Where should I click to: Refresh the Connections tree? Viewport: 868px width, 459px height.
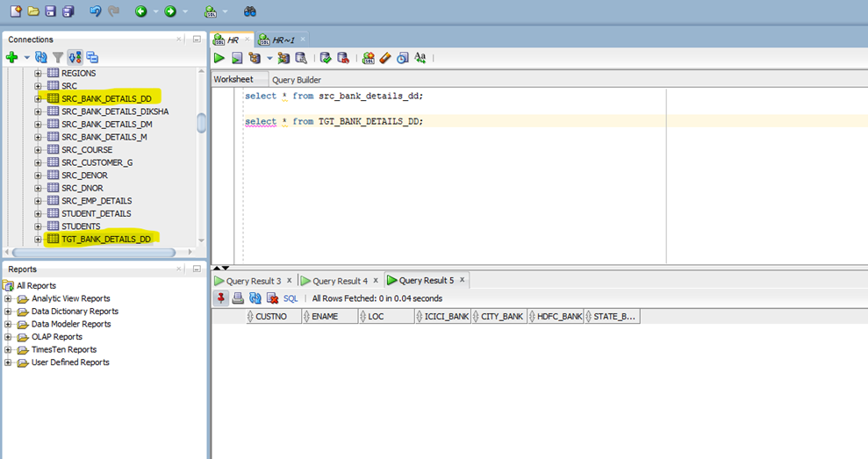point(41,57)
